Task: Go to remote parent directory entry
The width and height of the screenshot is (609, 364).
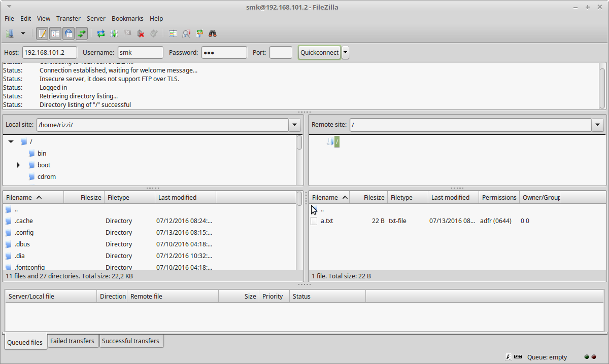Action: [322, 209]
